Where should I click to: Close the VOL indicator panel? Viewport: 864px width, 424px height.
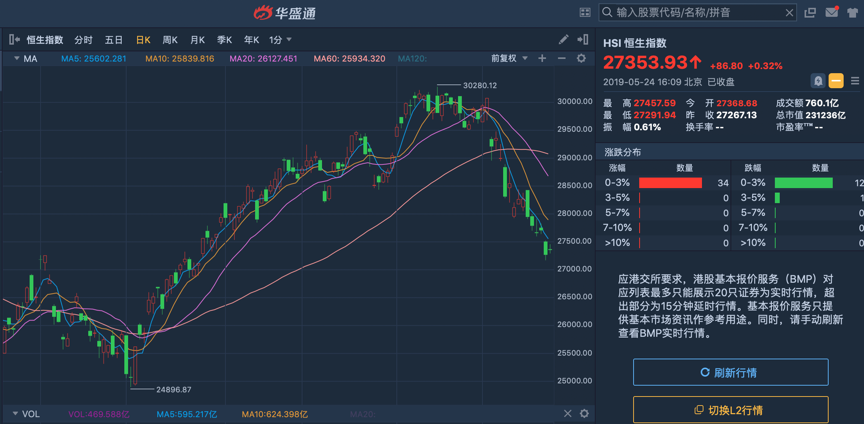(568, 414)
